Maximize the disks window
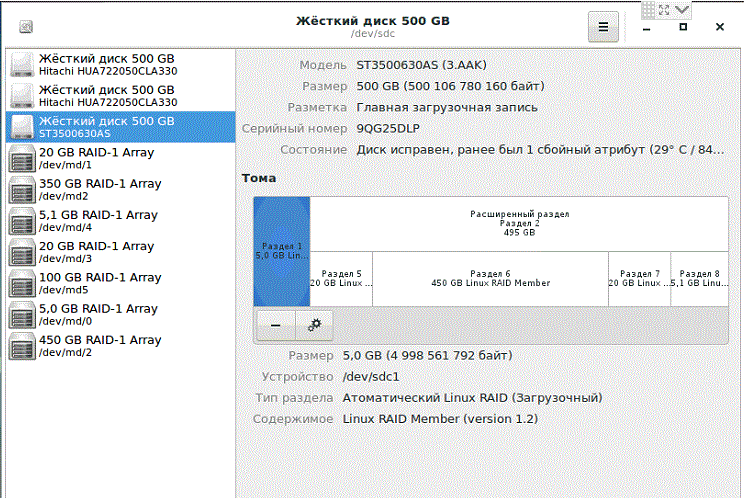Viewport: 744px width, 498px height. [683, 27]
